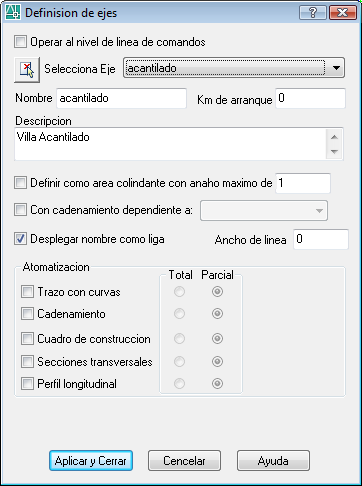Toggle Con cadenamiento dependiente a checkbox
The image size is (362, 486).
20,210
